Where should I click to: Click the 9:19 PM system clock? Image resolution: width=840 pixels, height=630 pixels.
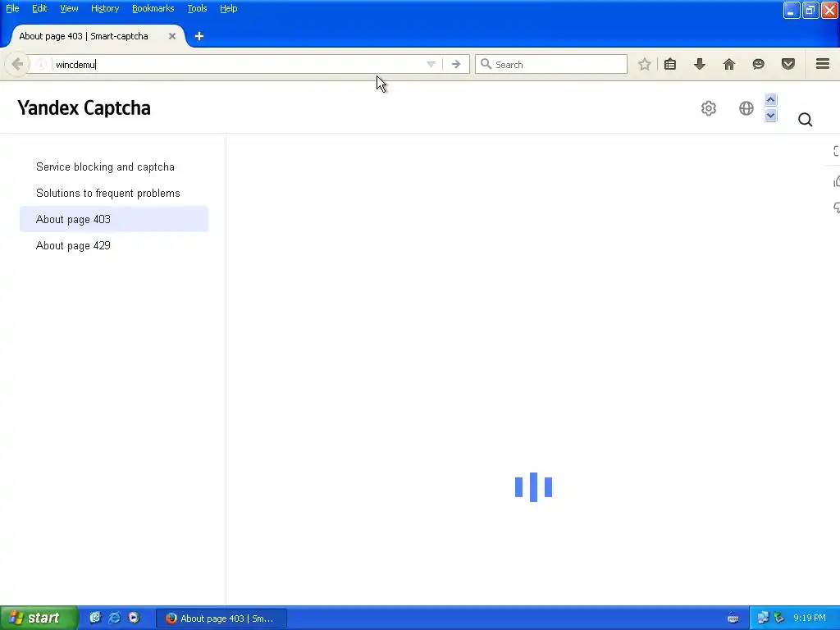[810, 619]
